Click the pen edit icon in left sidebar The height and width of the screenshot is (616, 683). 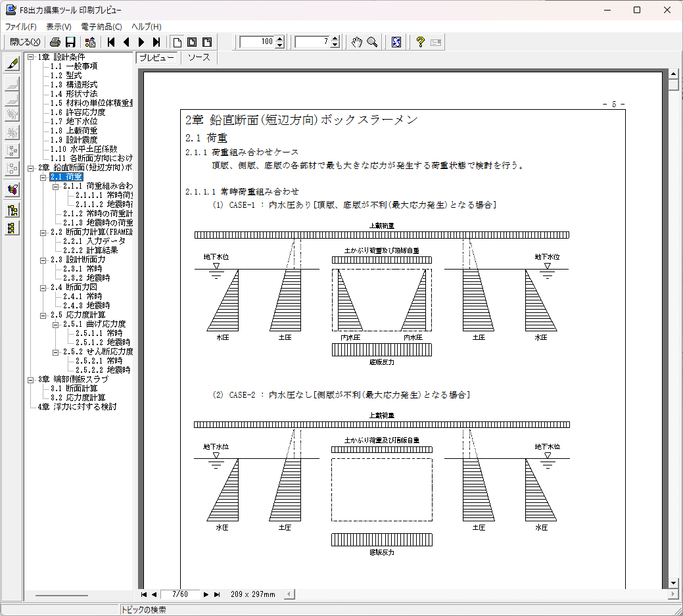(x=12, y=64)
